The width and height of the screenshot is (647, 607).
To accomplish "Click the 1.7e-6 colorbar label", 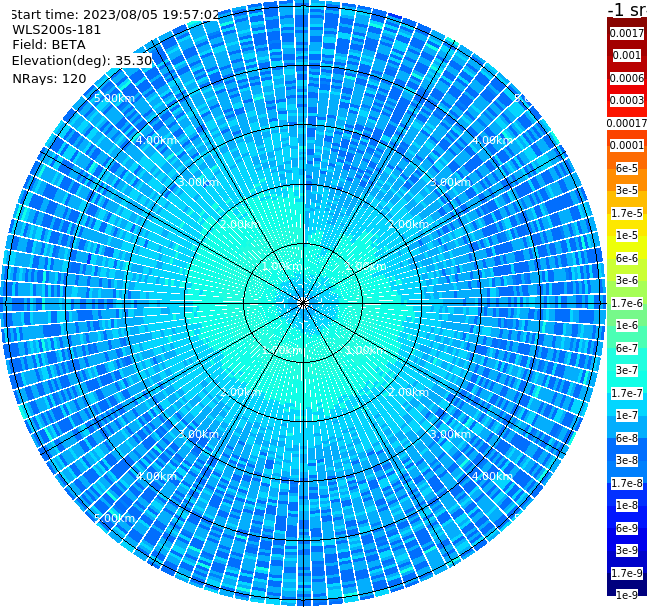I will pyautogui.click(x=627, y=303).
